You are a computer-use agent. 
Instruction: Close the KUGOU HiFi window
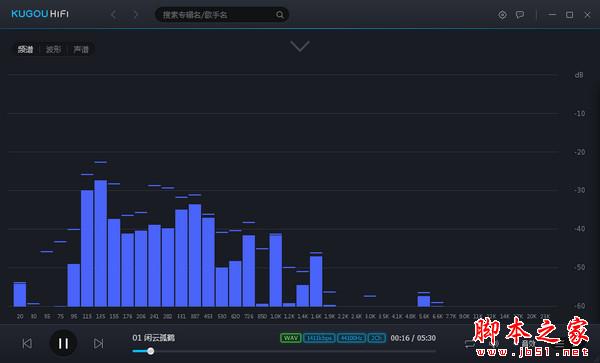click(587, 15)
